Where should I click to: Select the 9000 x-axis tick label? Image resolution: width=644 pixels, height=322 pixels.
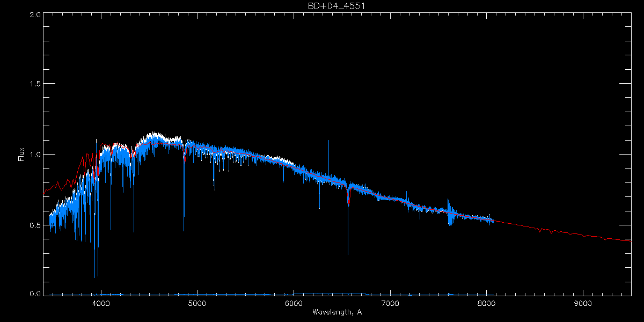click(583, 303)
